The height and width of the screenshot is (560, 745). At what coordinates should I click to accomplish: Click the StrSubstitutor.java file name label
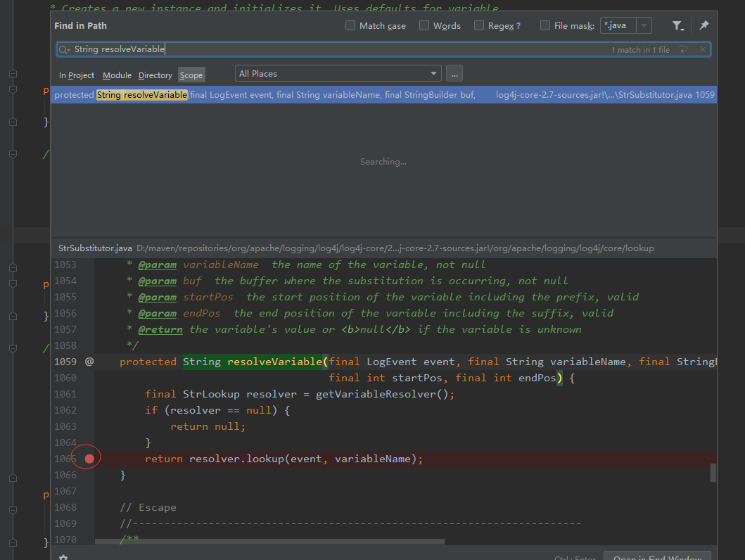[x=95, y=248]
